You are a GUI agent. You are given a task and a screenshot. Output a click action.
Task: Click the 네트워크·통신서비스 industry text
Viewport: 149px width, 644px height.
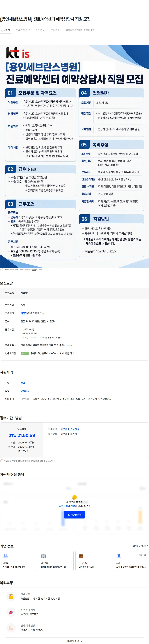(88, 567)
